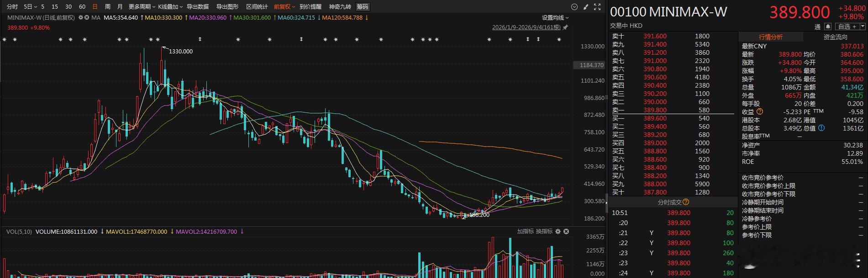Screen dimensions: 868x278
Task: Select the drawing brush tool icon
Action: point(586,7)
